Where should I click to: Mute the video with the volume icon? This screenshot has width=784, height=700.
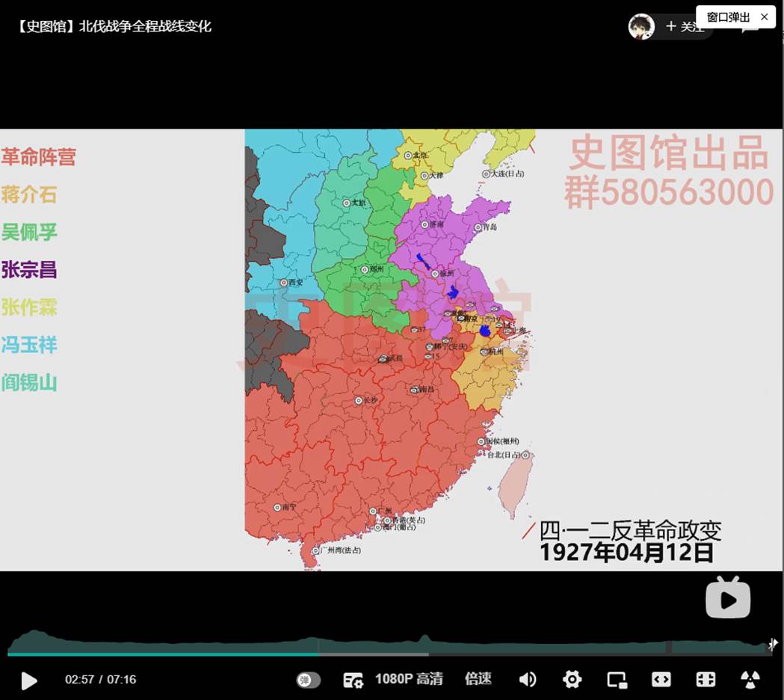click(x=528, y=679)
